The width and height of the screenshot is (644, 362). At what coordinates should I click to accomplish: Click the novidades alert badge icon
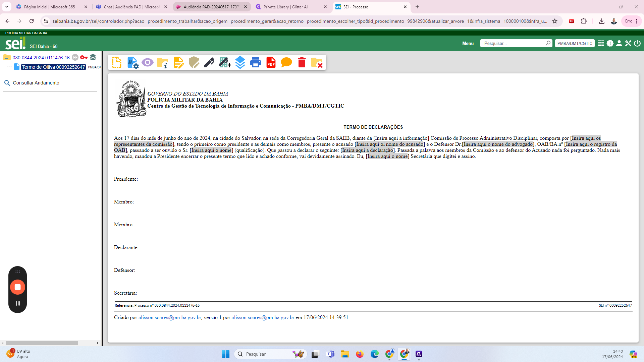[610, 43]
